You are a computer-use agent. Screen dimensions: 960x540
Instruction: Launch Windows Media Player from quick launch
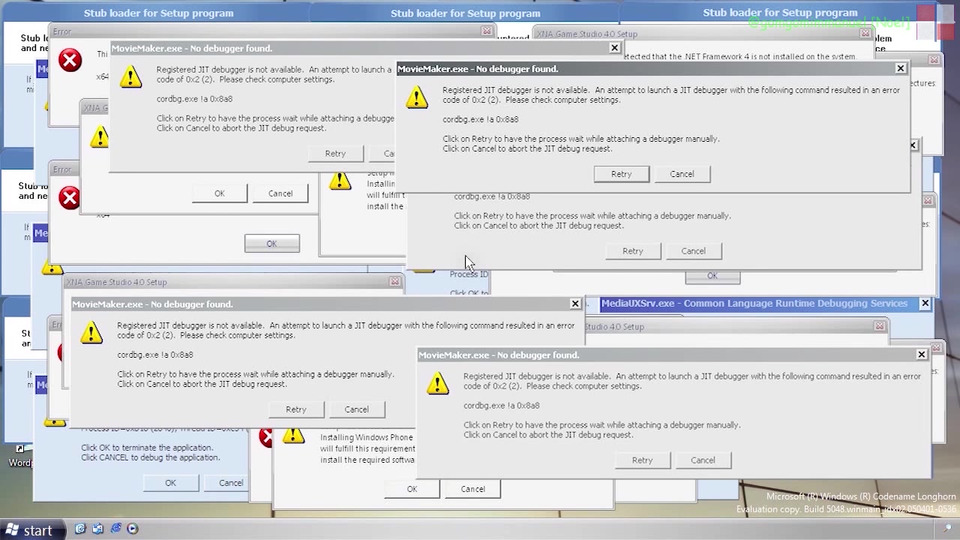[133, 528]
